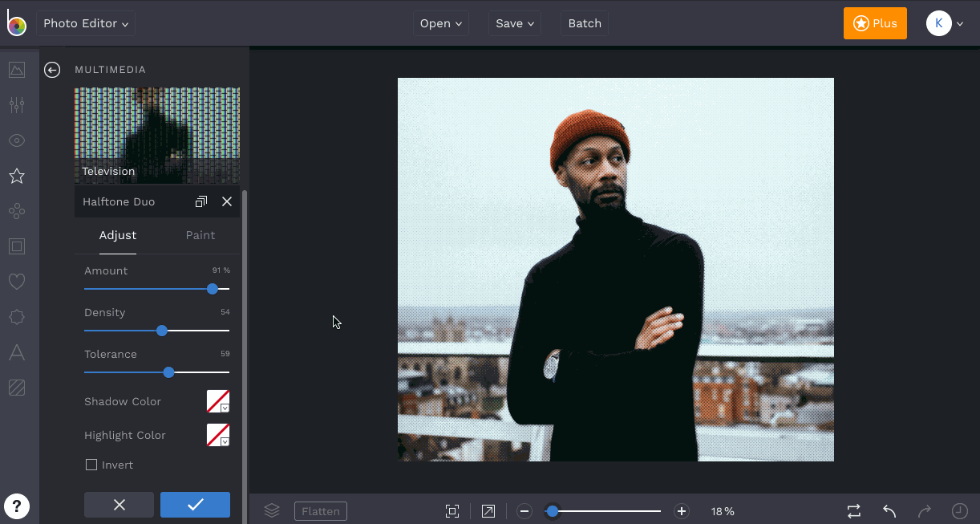Image resolution: width=980 pixels, height=524 pixels.
Task: Open the user account K dropdown
Action: coord(945,23)
